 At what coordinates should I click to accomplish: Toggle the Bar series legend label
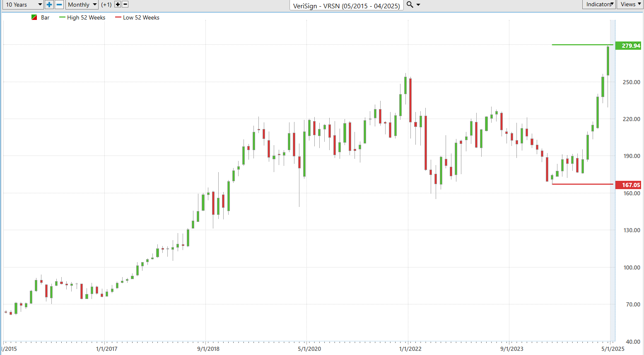[x=45, y=17]
